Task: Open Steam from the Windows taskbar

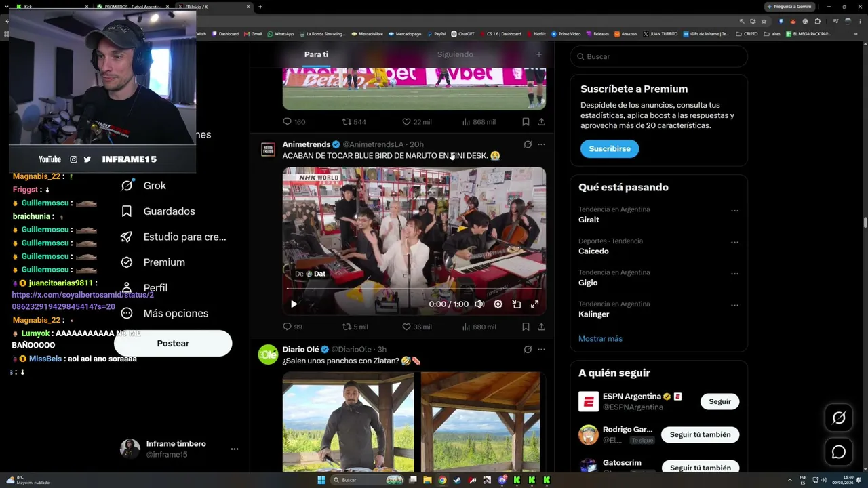Action: (x=457, y=480)
